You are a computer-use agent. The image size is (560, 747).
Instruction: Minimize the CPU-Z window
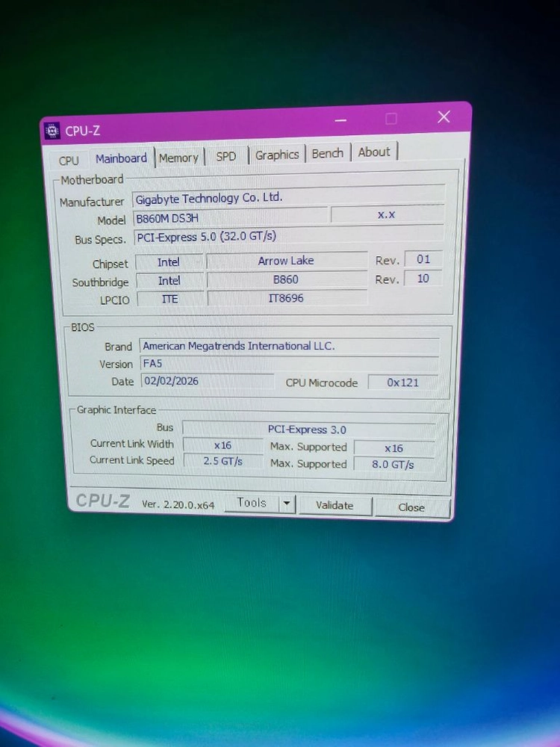(340, 120)
